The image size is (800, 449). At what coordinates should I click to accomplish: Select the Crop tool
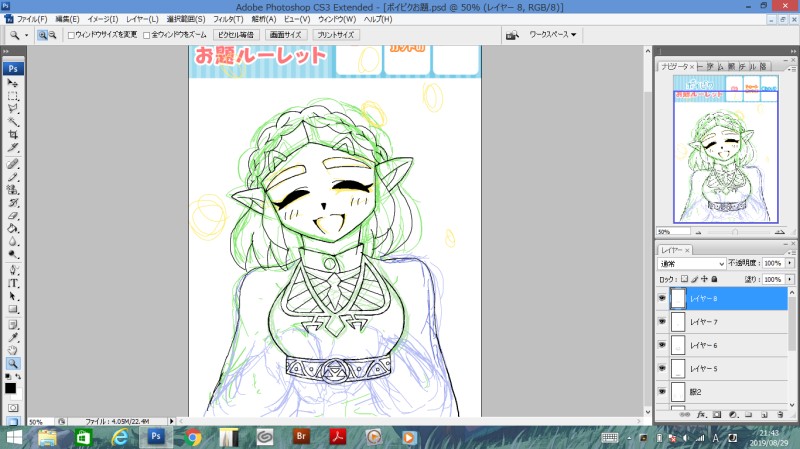click(13, 135)
